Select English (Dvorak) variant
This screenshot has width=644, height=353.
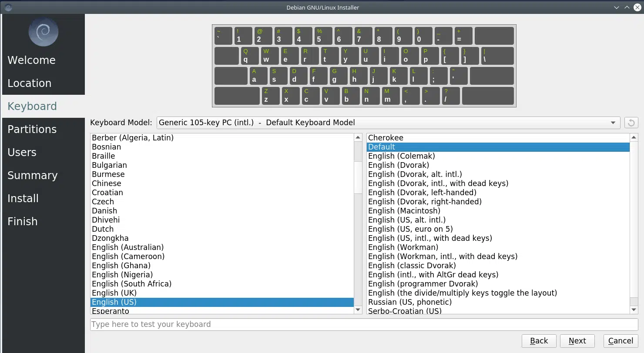pyautogui.click(x=498, y=165)
